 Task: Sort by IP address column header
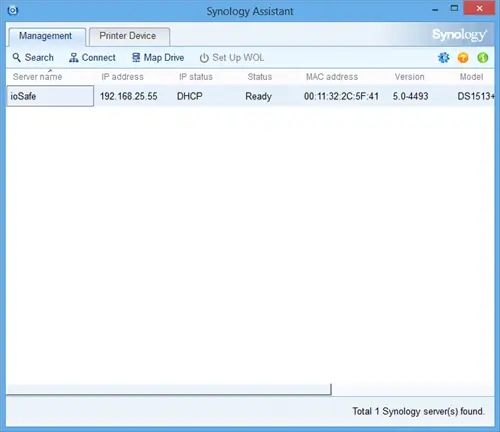pos(123,77)
